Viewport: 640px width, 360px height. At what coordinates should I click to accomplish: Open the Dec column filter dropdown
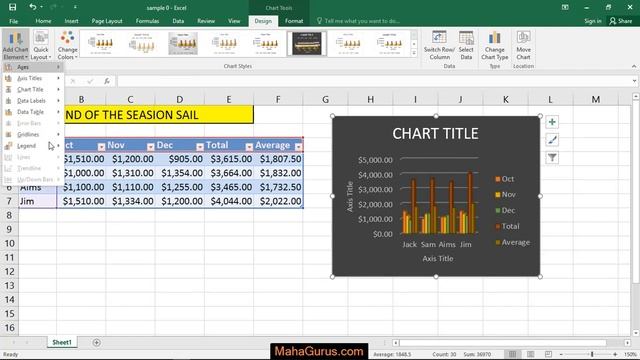[x=200, y=147]
